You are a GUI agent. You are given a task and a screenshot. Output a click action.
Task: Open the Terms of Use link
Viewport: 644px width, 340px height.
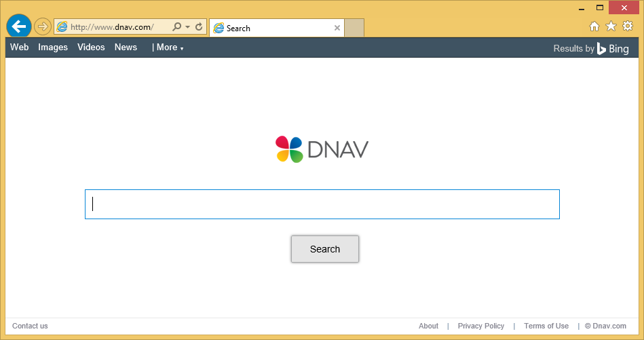(546, 326)
